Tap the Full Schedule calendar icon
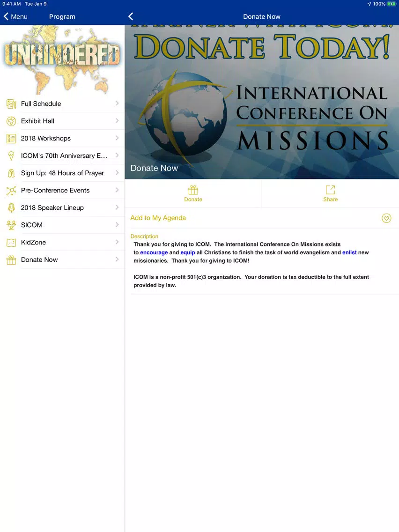Screen dimensions: 399x532 (11, 104)
